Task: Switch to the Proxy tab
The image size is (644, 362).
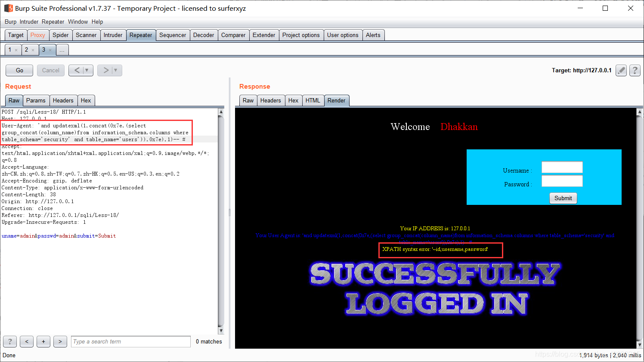Action: pos(38,35)
